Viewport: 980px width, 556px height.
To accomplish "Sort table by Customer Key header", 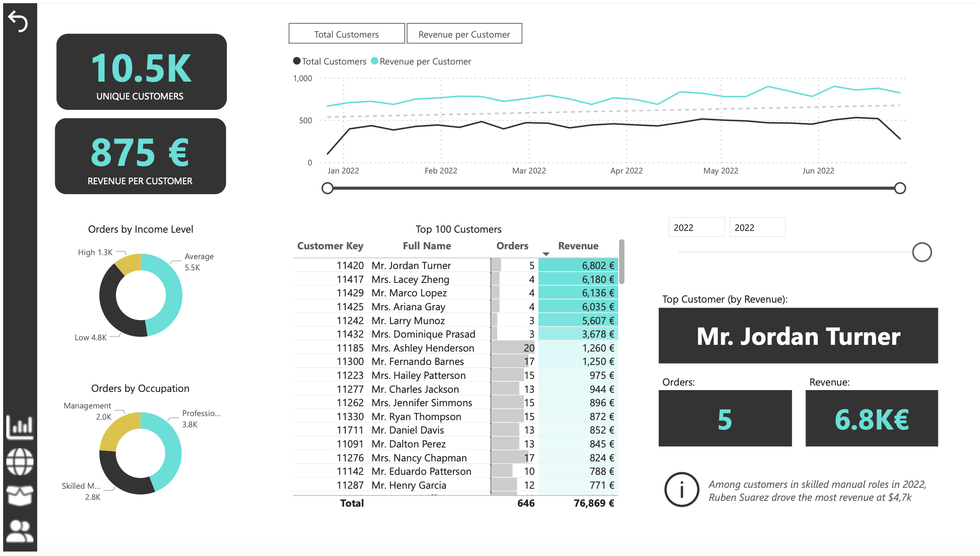I will [330, 246].
